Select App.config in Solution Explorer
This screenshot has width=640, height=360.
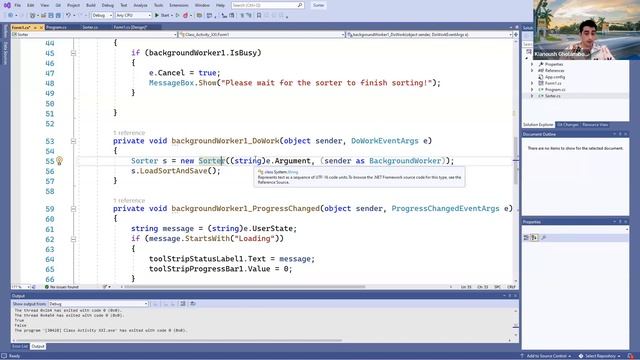click(555, 77)
